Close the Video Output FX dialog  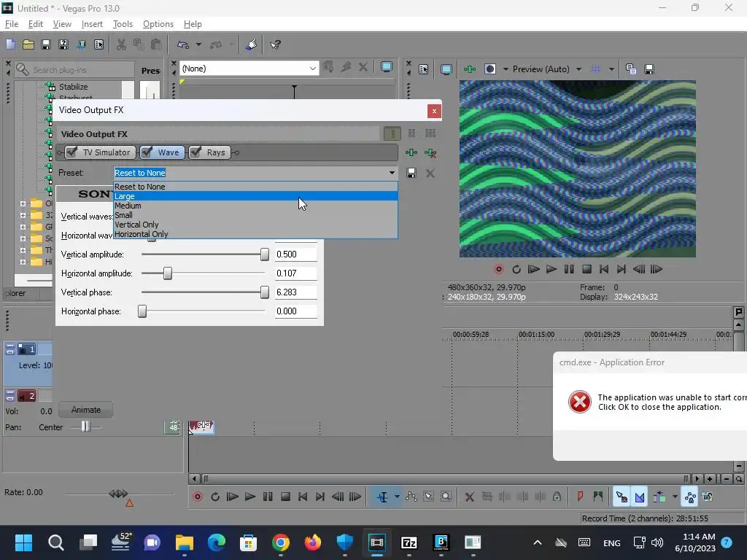[x=434, y=111]
